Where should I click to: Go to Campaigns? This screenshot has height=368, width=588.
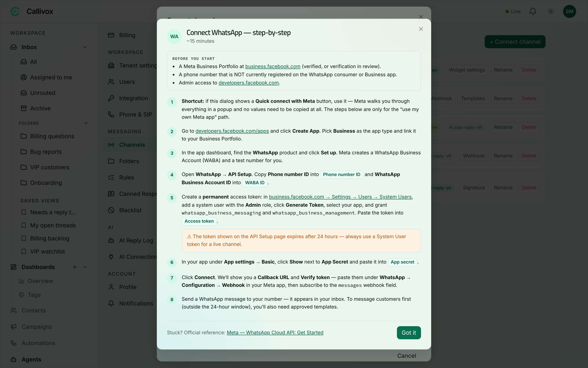[x=37, y=327]
